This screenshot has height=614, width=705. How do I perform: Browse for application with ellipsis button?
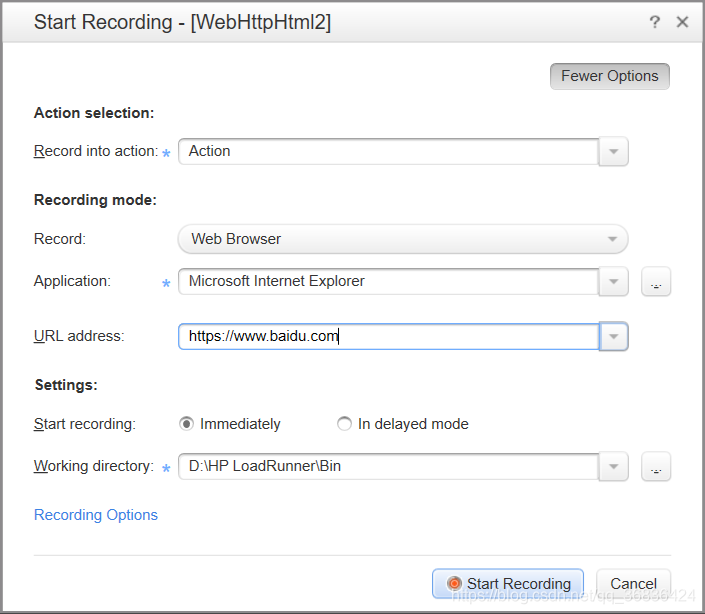656,282
